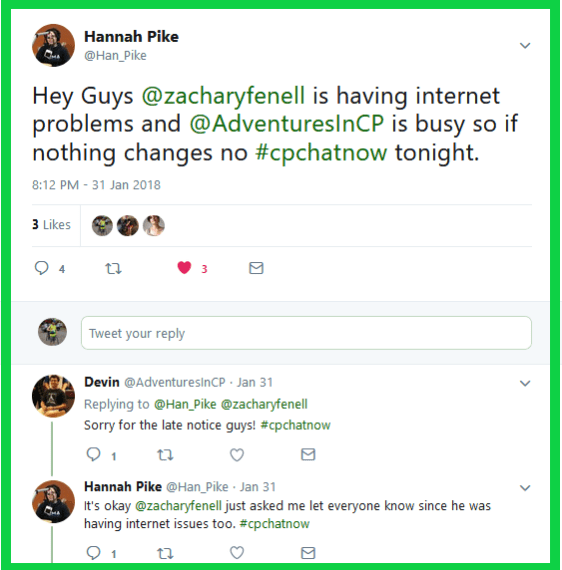Screen dimensions: 562x570
Task: Click direct message envelope under main tweet
Action: click(256, 268)
